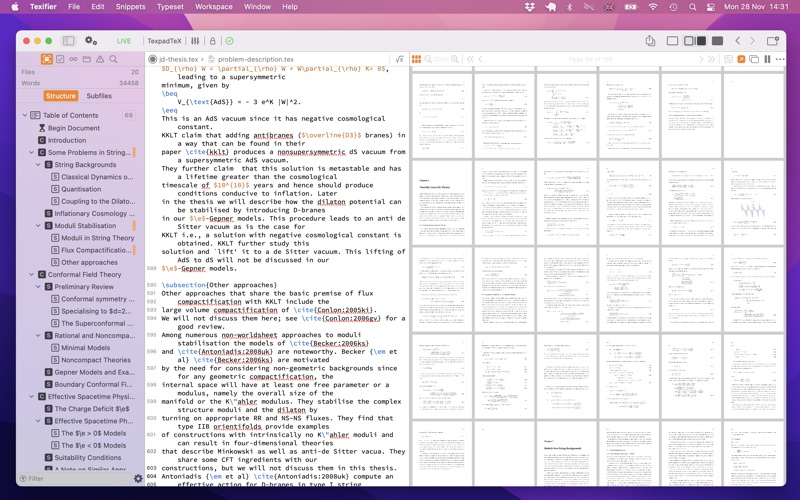This screenshot has width=800, height=500.
Task: Toggle the sidebar visibility button
Action: pos(68,41)
